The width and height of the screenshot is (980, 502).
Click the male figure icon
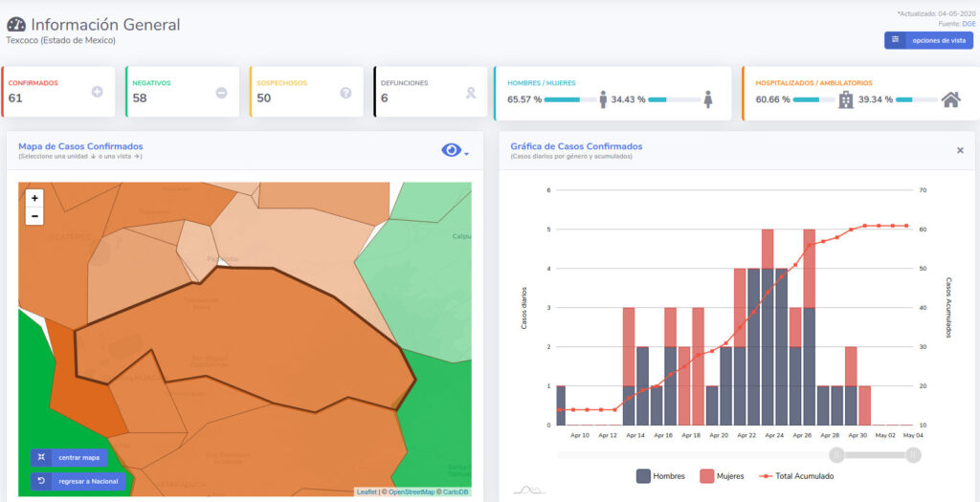coord(603,99)
